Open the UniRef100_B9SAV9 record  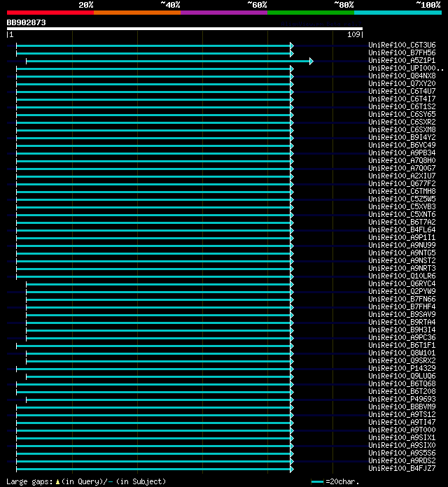(402, 314)
